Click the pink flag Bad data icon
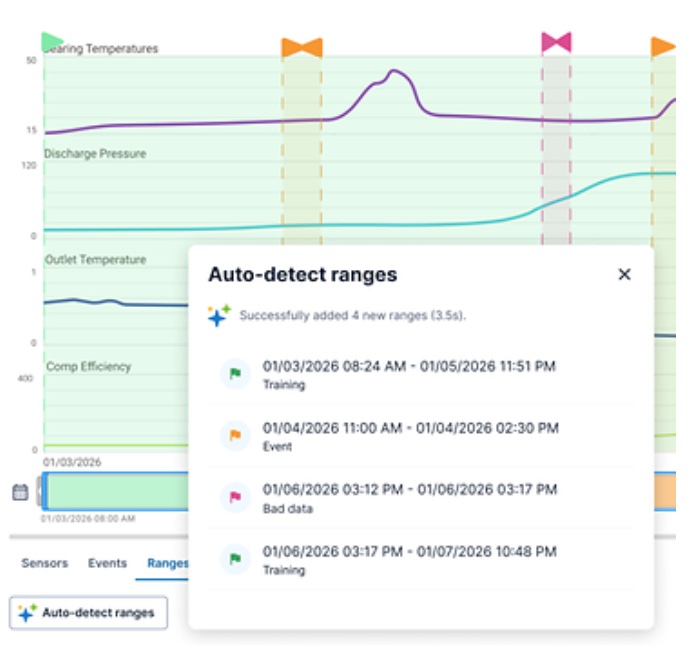698x650 pixels. coord(235,497)
